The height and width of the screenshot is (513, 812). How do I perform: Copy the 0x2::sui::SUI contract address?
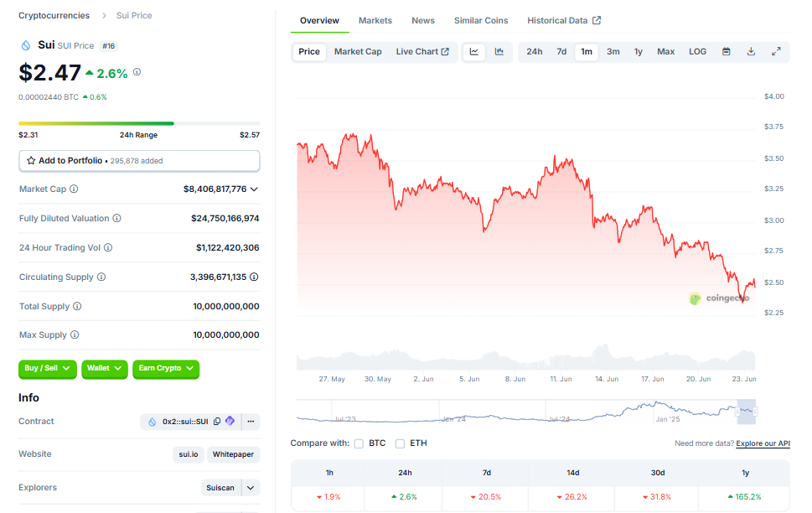[x=218, y=422]
